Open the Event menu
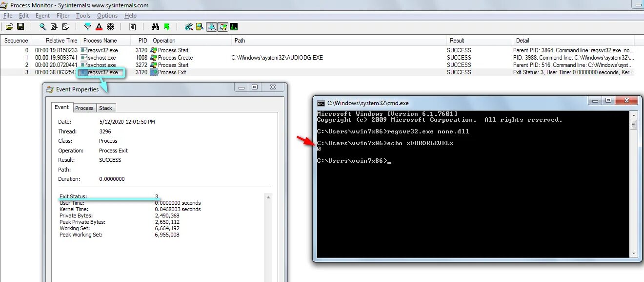This screenshot has height=282, width=644. pos(42,16)
